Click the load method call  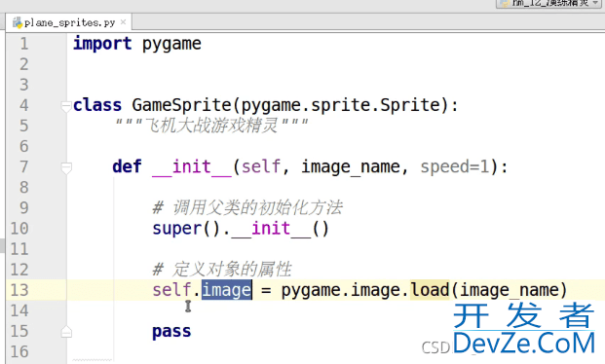click(x=430, y=290)
